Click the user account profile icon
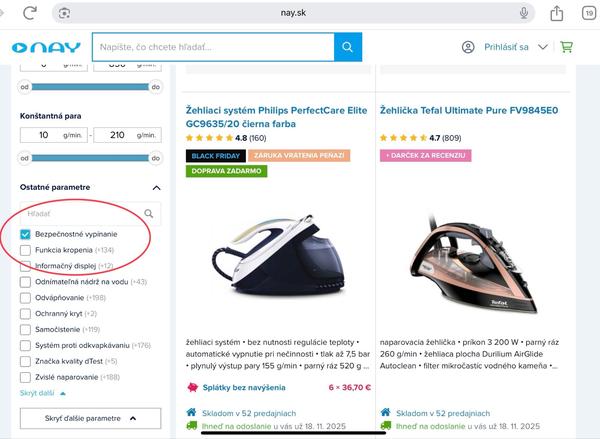 (x=468, y=47)
